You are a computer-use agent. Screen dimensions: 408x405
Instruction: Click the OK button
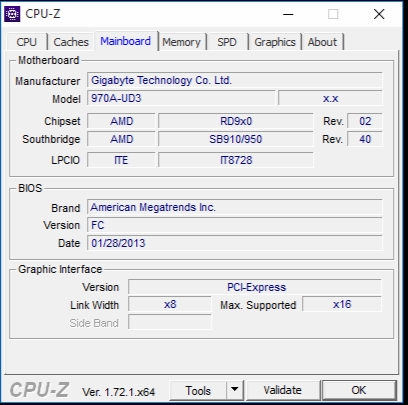[359, 390]
